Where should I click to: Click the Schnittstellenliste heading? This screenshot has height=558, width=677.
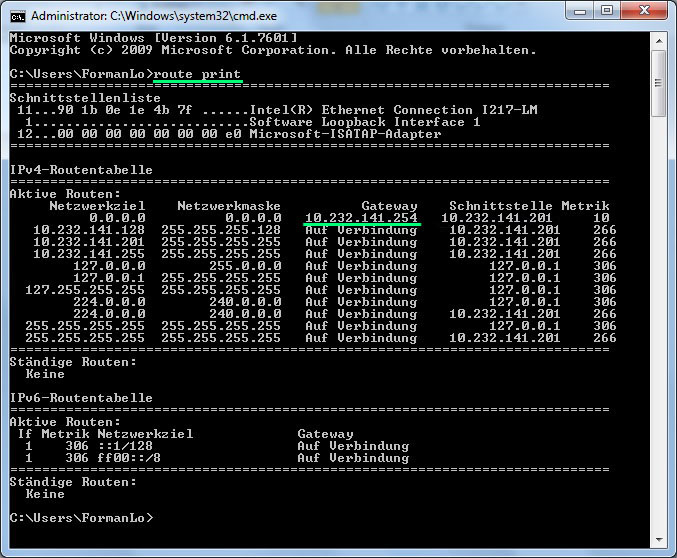(85, 98)
